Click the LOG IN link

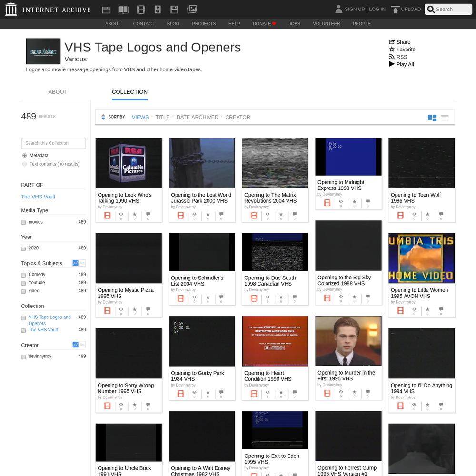(377, 9)
